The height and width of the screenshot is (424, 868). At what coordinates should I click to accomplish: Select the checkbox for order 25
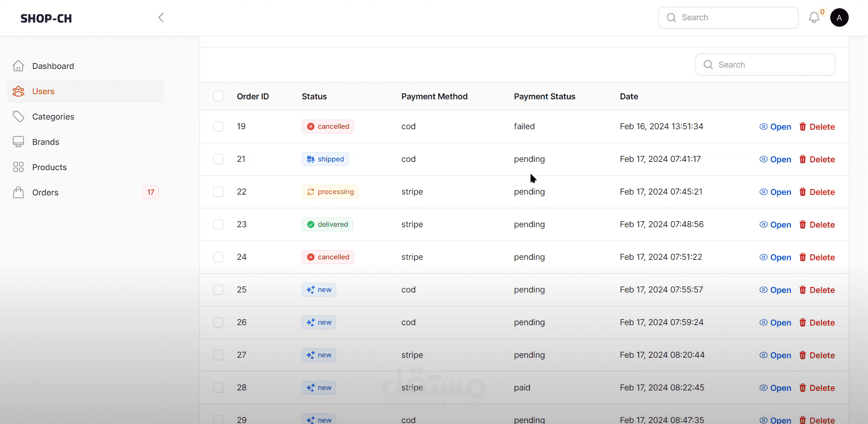click(x=218, y=290)
